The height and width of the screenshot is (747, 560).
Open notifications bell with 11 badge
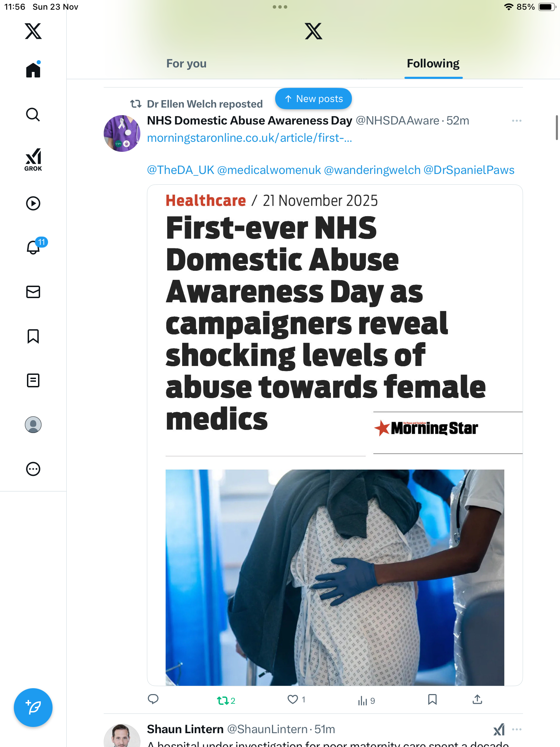(34, 247)
